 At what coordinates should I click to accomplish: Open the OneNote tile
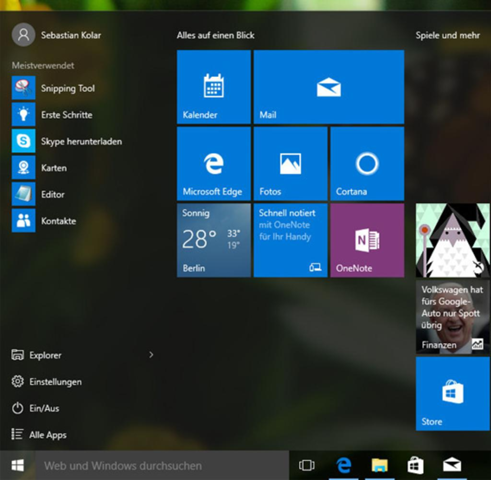(367, 240)
